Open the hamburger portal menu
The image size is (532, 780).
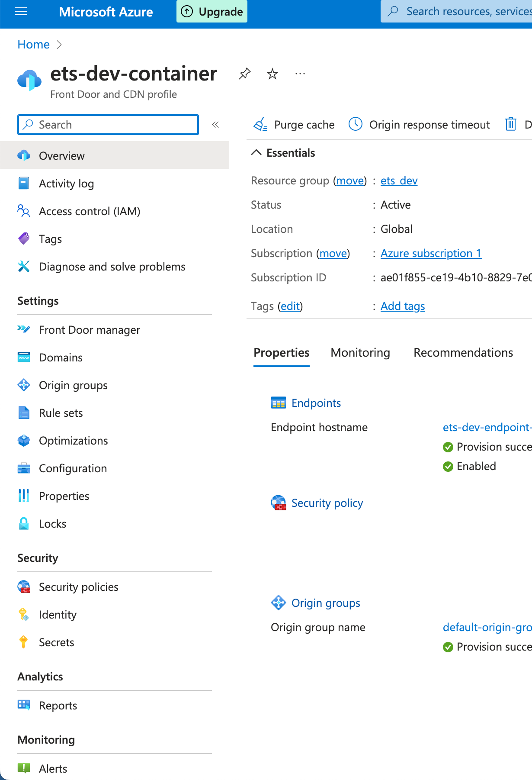point(21,12)
